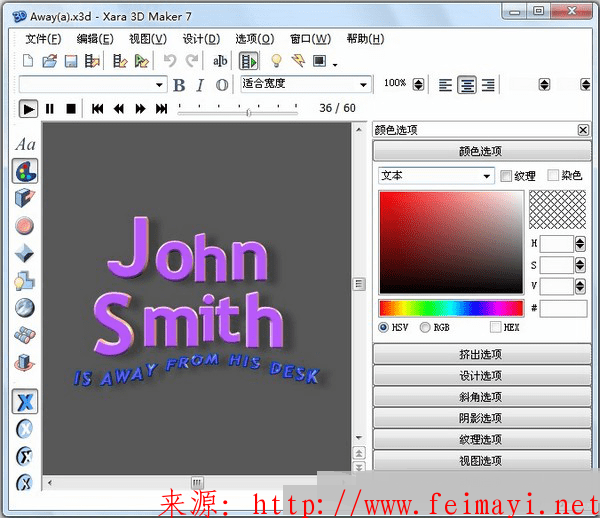This screenshot has width=600, height=518.
Task: Select HSV radio button
Action: pos(383,327)
